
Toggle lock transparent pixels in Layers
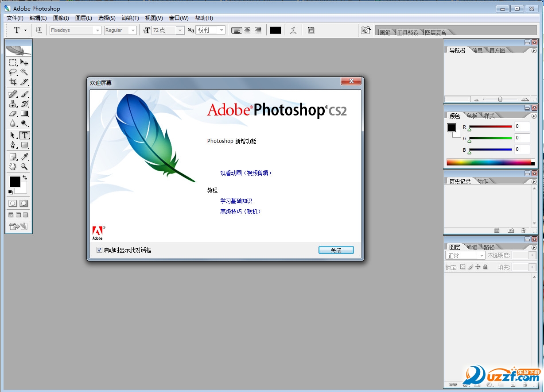[x=462, y=267]
